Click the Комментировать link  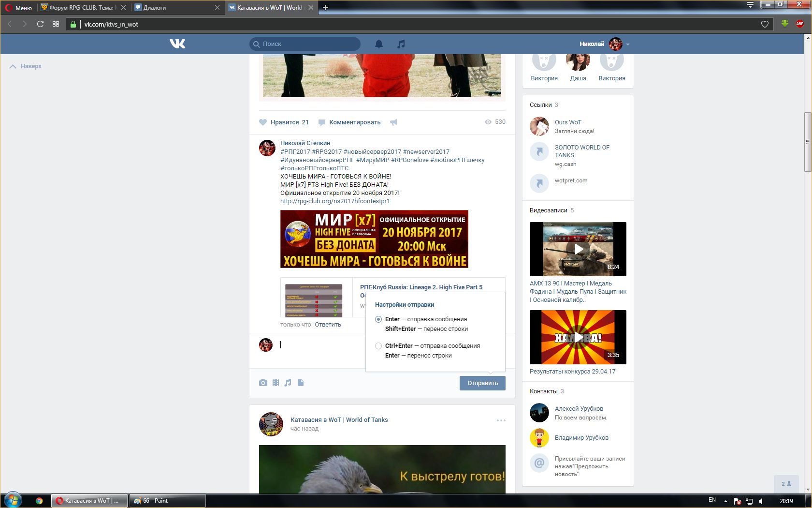click(x=349, y=122)
